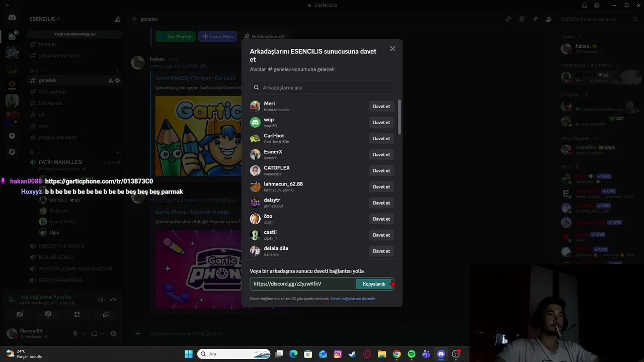Add a channel to the 88 category
Screen dimensions: 644x362
tap(117, 152)
